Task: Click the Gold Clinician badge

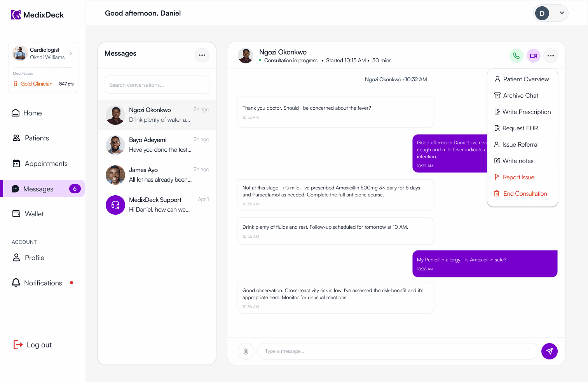Action: pyautogui.click(x=33, y=84)
